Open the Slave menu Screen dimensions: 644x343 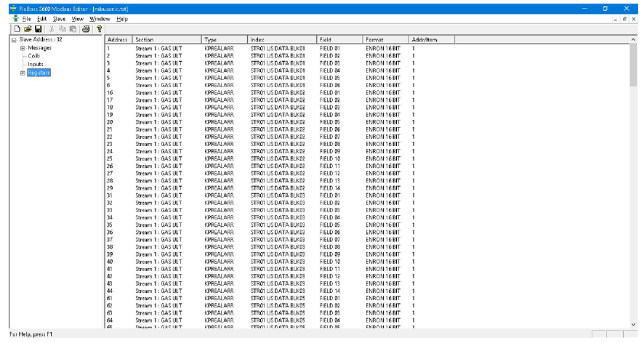pyautogui.click(x=59, y=19)
